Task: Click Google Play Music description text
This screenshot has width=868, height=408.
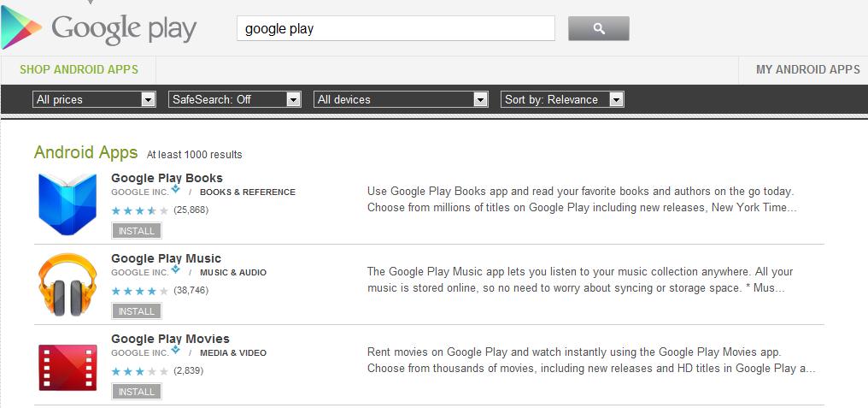Action: (x=580, y=280)
